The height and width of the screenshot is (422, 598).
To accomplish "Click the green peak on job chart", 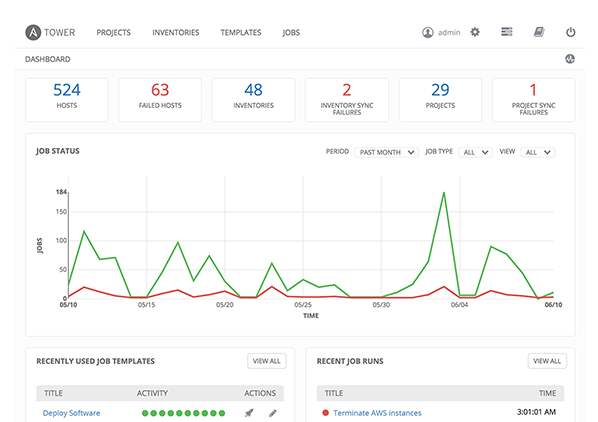I will [x=444, y=193].
